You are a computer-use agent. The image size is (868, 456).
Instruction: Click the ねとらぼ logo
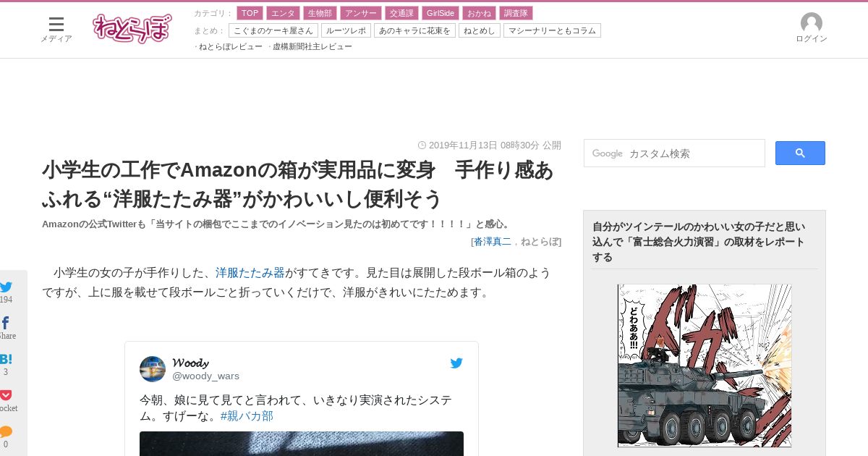(x=132, y=29)
